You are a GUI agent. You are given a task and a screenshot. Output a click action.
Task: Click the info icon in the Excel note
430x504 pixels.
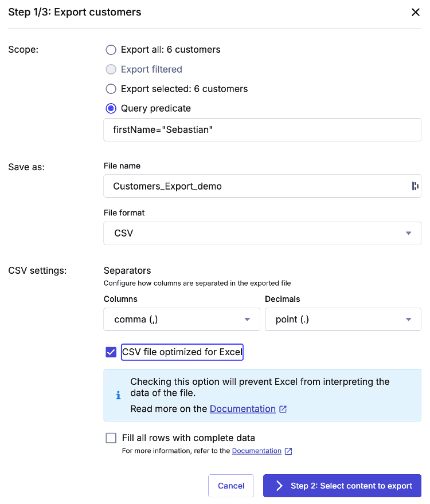120,395
